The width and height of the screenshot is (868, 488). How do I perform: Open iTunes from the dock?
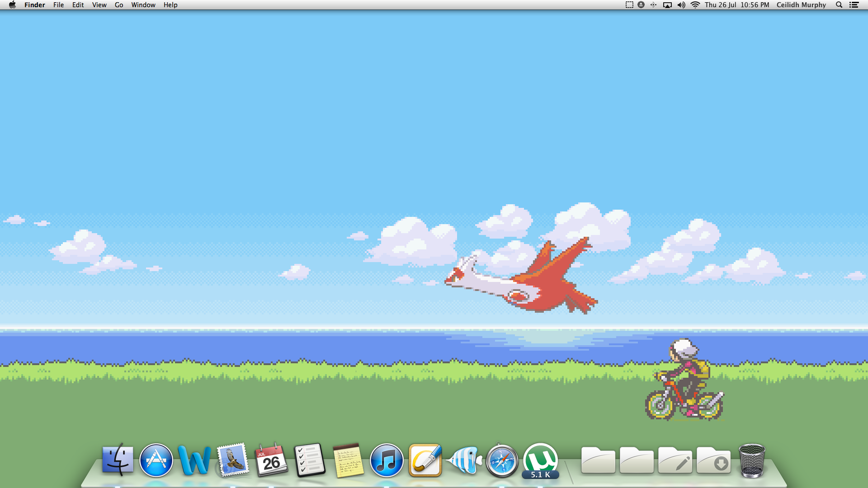click(x=387, y=460)
